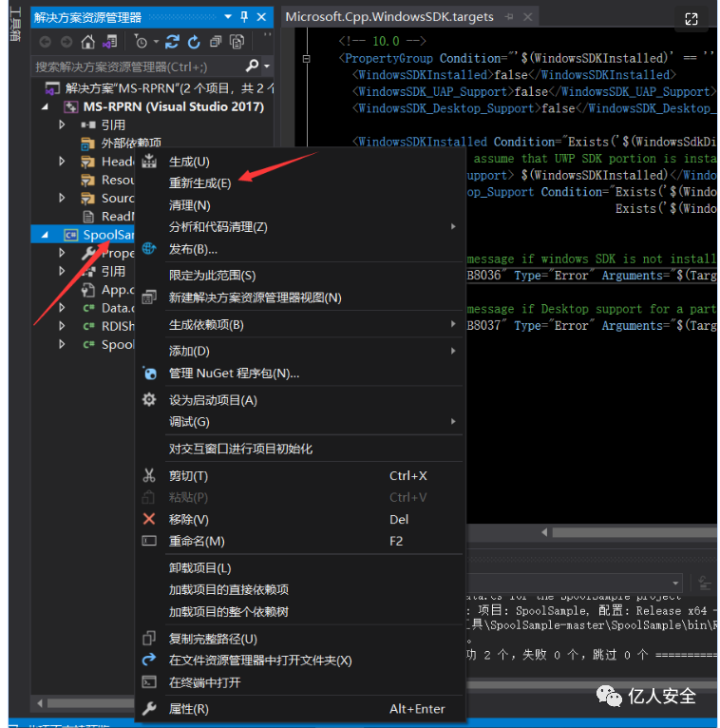Collapse all items in Solution Explorer
Viewport: 720px width, 728px height.
pos(216,42)
